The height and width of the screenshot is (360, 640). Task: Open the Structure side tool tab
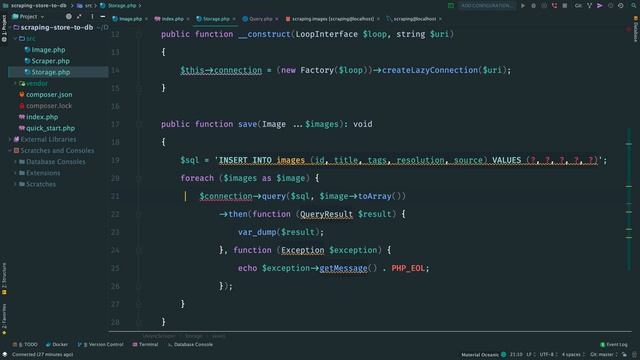click(x=4, y=278)
